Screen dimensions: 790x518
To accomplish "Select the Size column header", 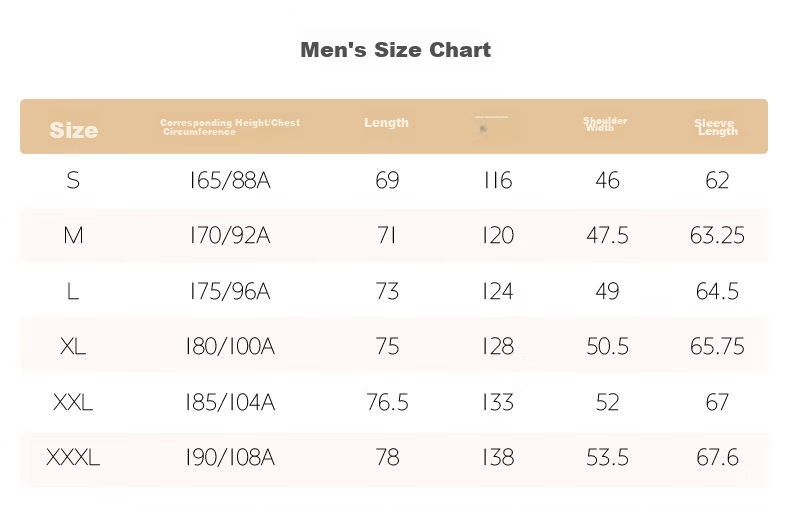I will pyautogui.click(x=74, y=131).
